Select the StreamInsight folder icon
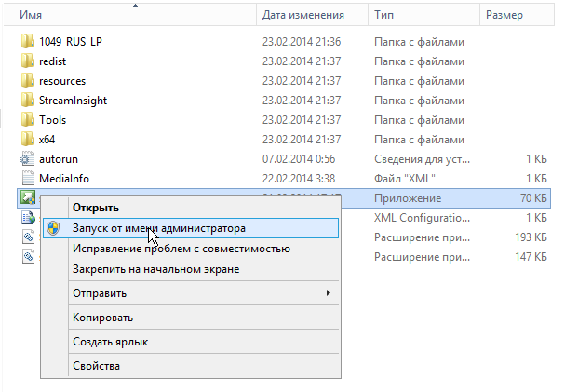The height and width of the screenshot is (392, 578). [x=27, y=101]
